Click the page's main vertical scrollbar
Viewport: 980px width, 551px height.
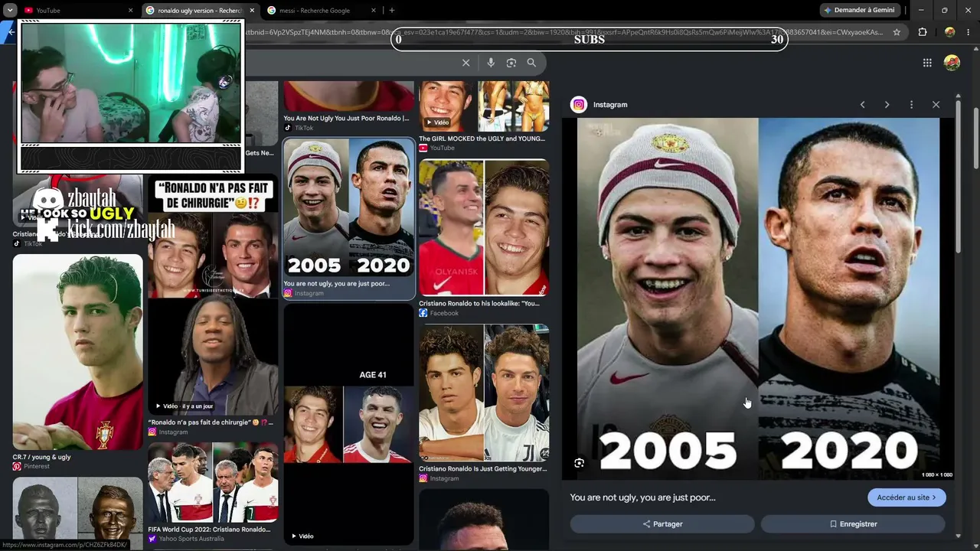coord(975,138)
